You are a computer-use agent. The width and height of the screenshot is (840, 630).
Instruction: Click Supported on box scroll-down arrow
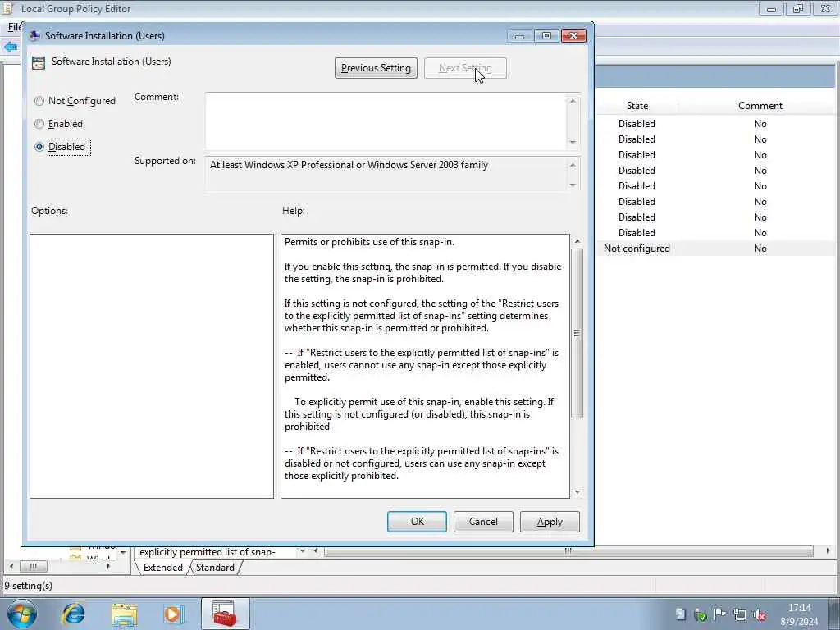573,185
